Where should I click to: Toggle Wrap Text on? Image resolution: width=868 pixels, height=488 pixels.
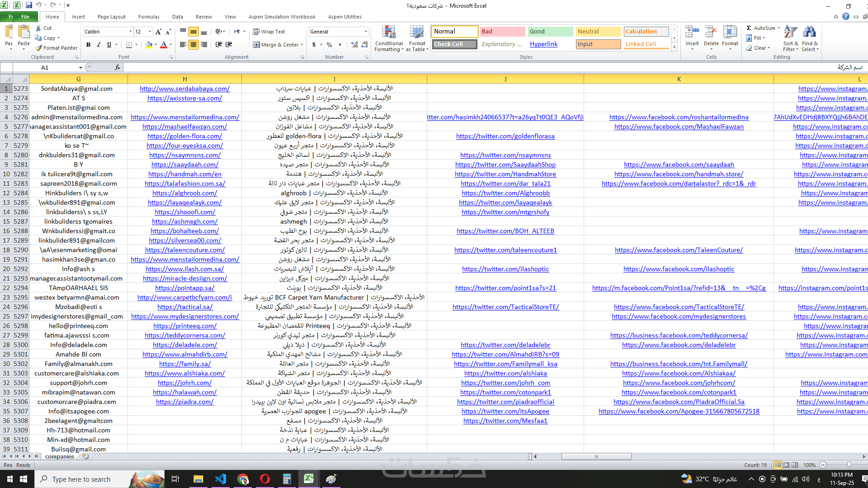(269, 32)
